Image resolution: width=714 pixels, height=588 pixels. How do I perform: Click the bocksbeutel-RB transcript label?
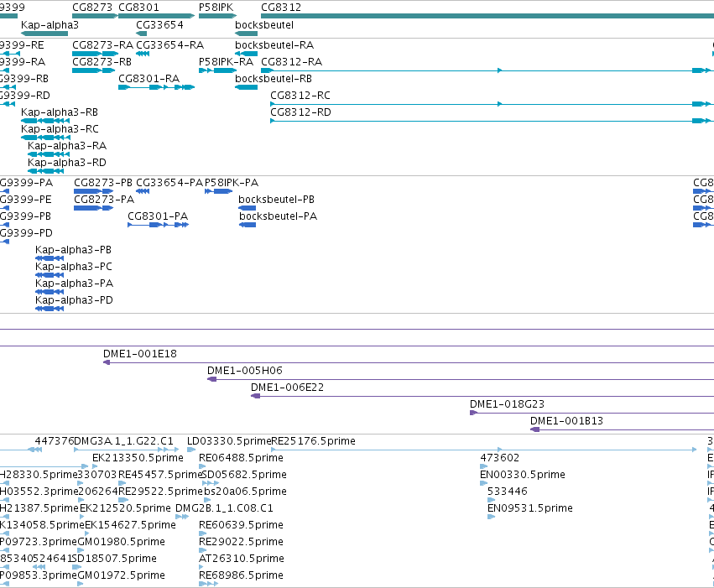pyautogui.click(x=274, y=79)
